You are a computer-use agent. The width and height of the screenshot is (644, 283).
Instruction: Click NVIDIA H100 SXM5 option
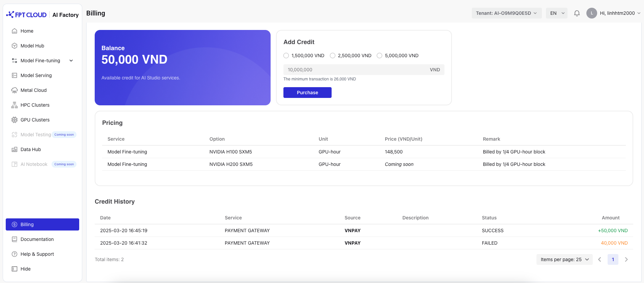pos(231,152)
